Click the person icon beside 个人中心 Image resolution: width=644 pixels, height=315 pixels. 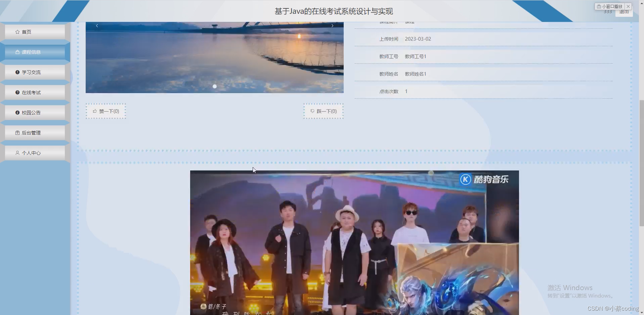(17, 153)
